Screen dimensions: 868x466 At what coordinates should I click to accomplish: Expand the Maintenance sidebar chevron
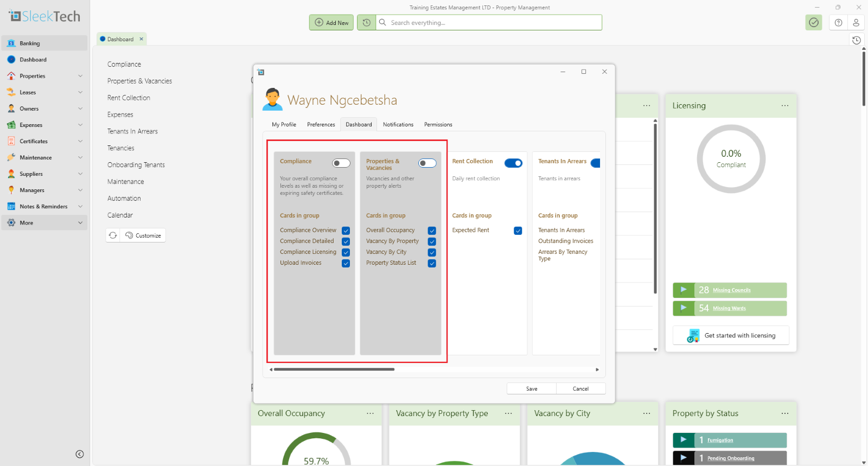[x=80, y=157]
